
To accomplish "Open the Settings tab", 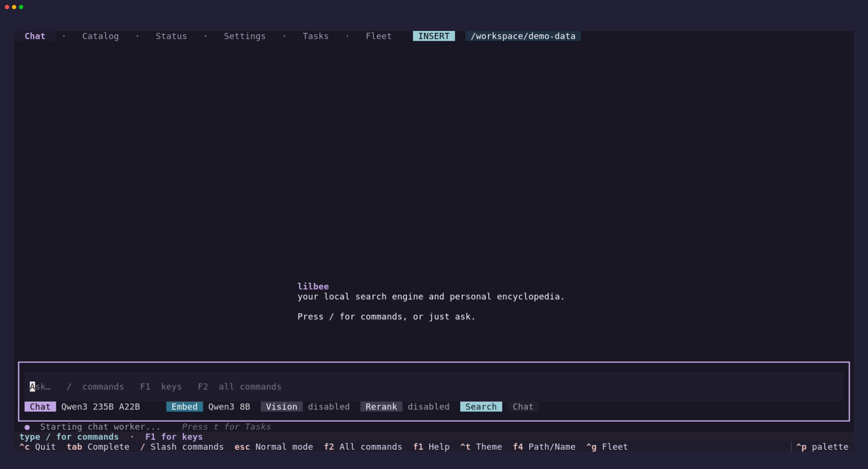I will pyautogui.click(x=244, y=36).
